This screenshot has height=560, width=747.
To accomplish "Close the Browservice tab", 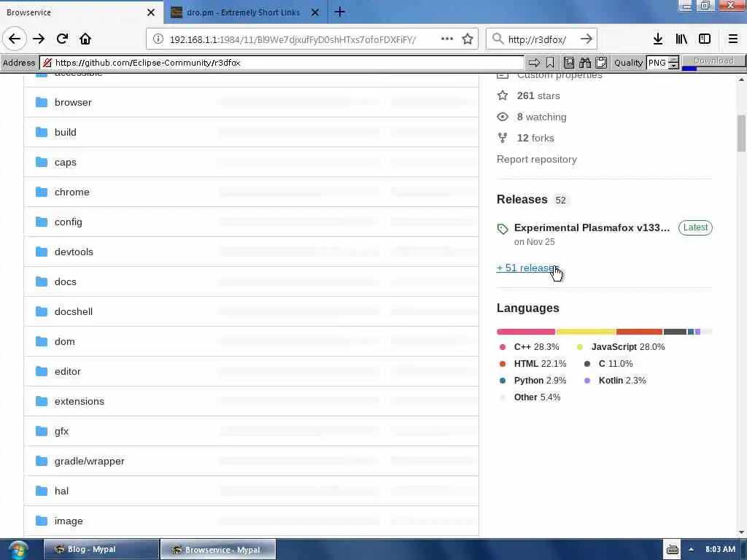I will point(151,12).
